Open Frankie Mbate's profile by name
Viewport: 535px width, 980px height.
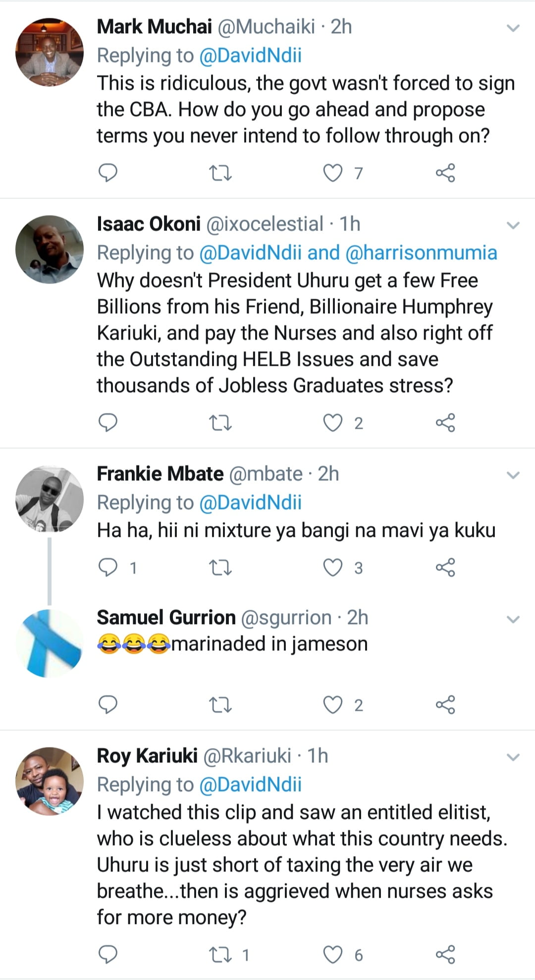pos(160,474)
